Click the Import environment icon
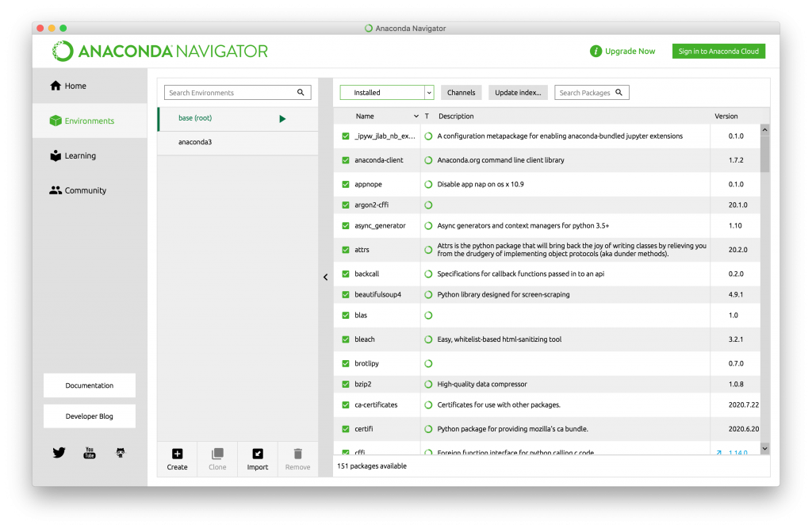 (x=258, y=454)
